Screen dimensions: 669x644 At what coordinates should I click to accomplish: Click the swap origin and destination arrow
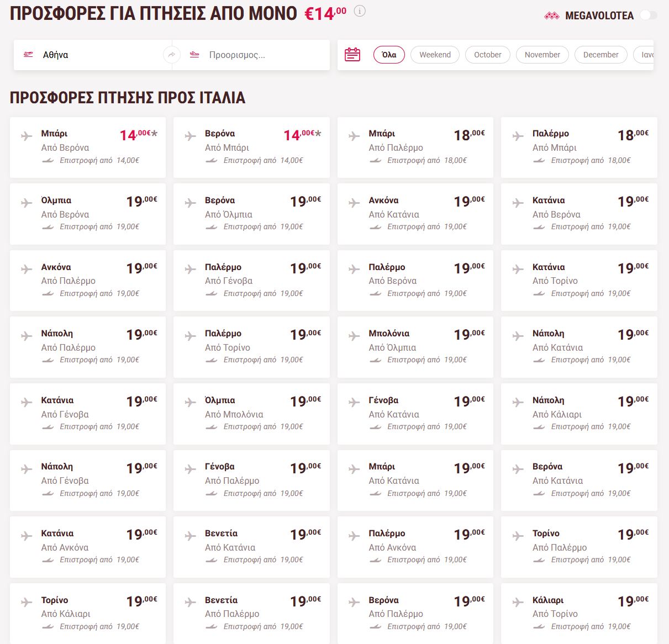[172, 55]
